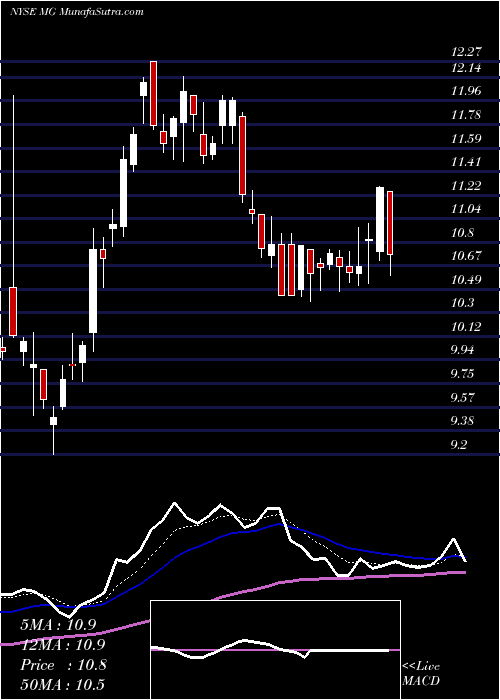Click the 10.67 price level label

pos(467,256)
